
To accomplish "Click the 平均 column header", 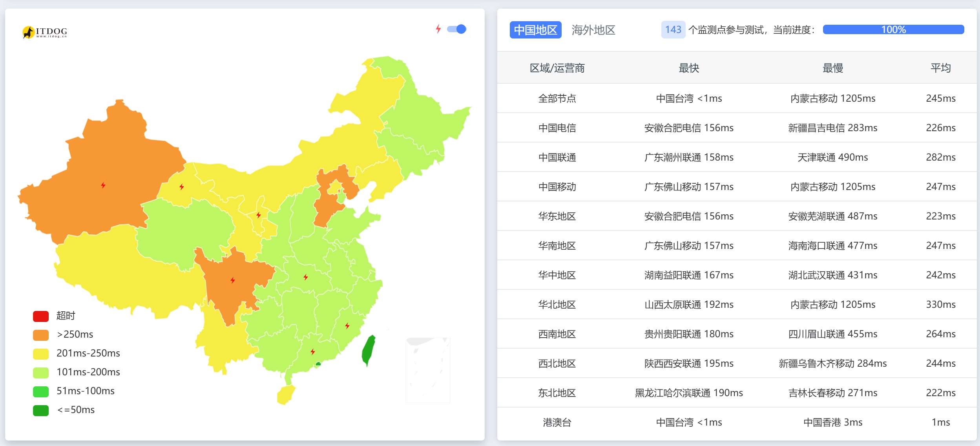I will [941, 68].
